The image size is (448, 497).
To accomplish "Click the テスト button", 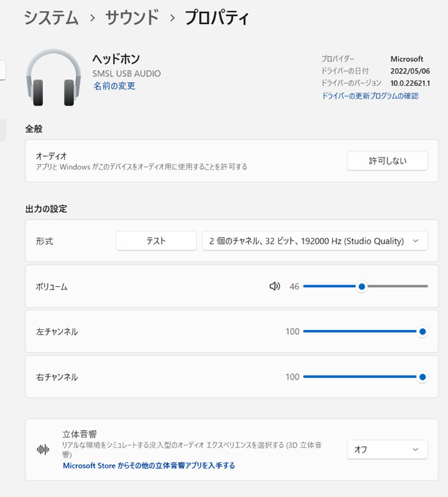I will (157, 241).
